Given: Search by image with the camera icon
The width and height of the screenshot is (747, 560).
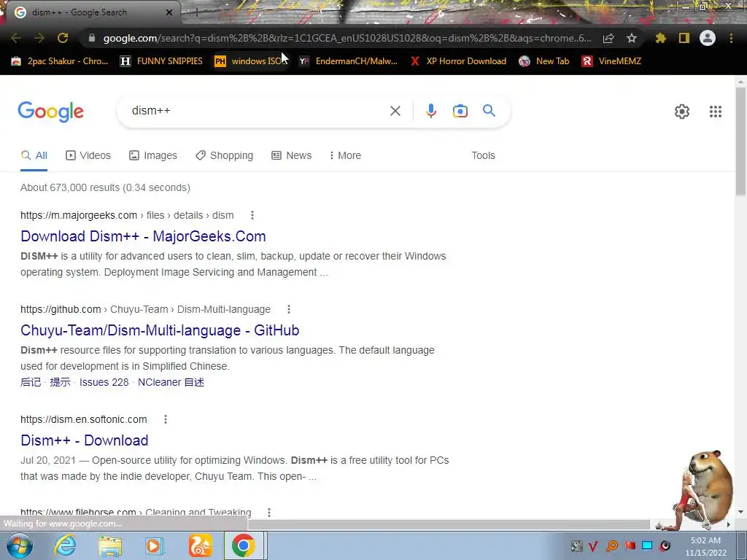Looking at the screenshot, I should 460,111.
